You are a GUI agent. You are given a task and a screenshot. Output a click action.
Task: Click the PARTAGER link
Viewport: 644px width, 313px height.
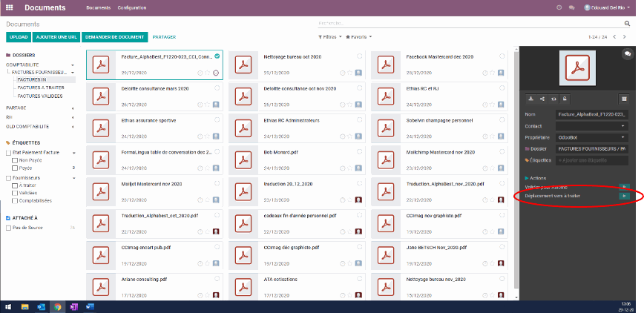(164, 37)
